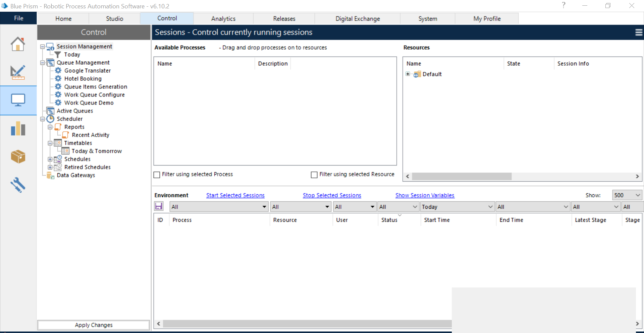
Task: Open Analytics via the bar chart sidebar icon
Action: pyautogui.click(x=17, y=129)
